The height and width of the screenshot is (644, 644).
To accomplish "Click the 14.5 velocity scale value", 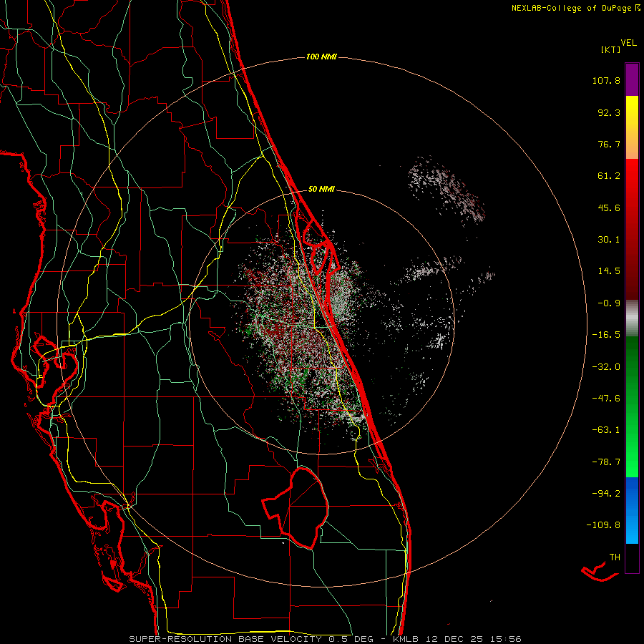I will pyautogui.click(x=609, y=271).
